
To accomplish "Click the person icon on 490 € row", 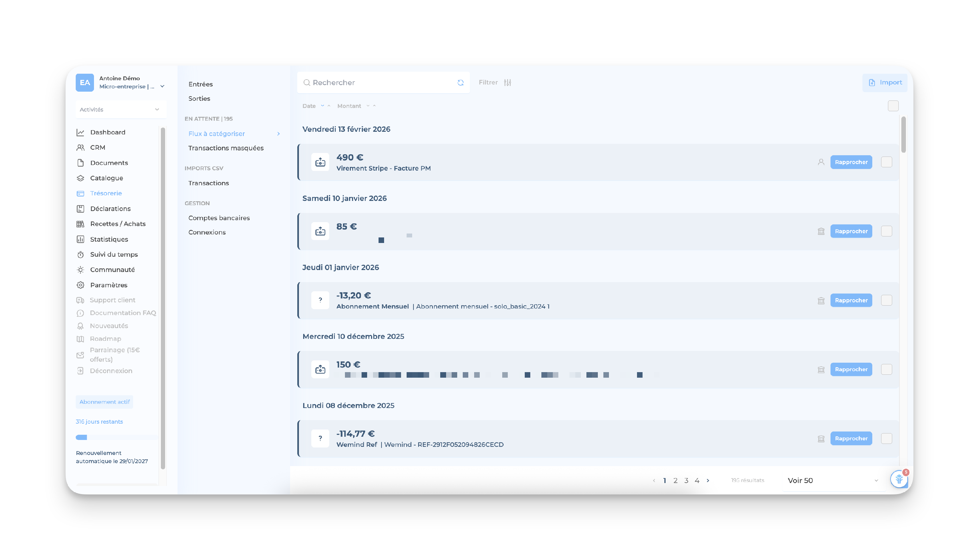I will pyautogui.click(x=821, y=162).
